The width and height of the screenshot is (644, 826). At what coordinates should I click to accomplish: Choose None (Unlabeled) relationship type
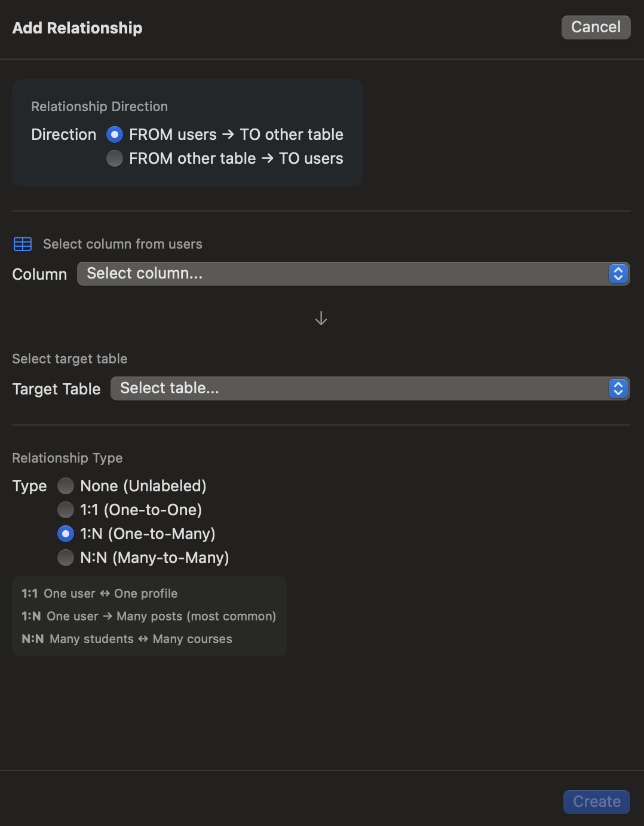66,486
